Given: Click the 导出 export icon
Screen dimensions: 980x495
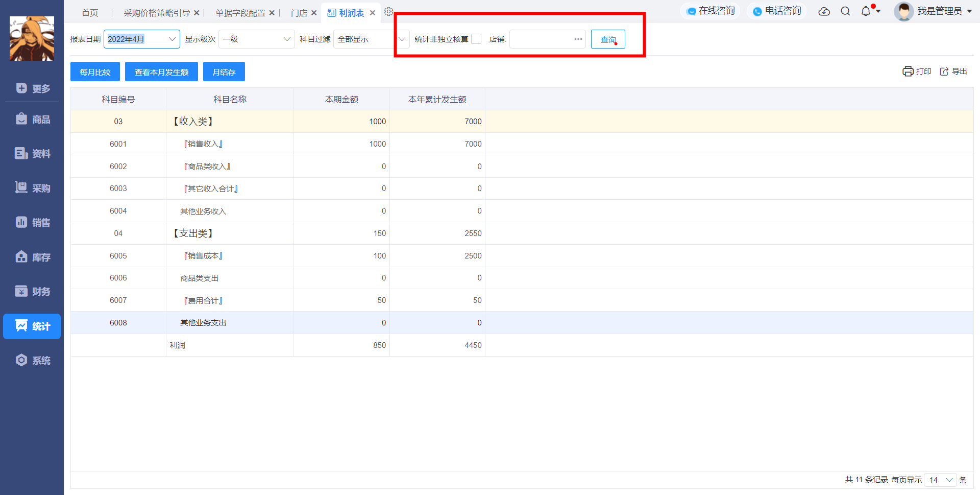Looking at the screenshot, I should tap(944, 72).
